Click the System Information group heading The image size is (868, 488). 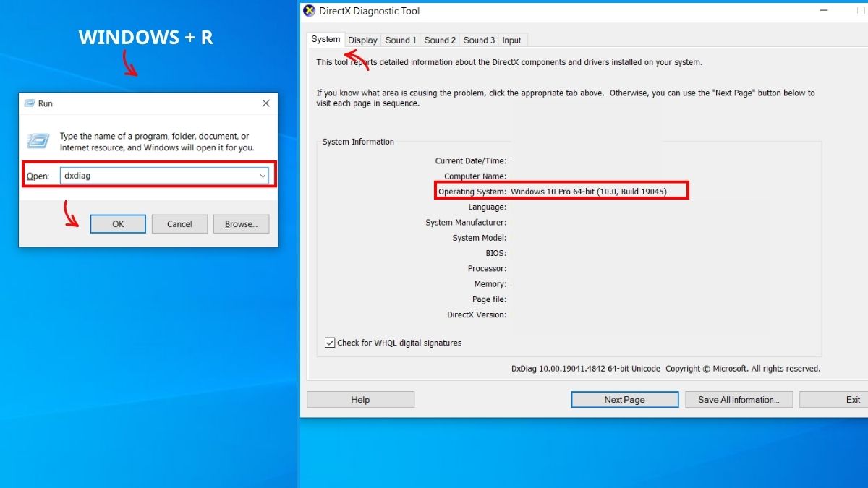pos(358,142)
